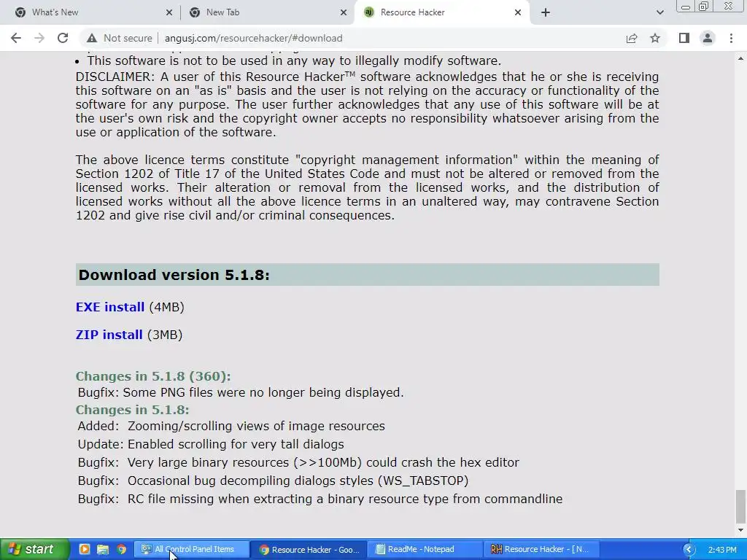Download the EXE install link
Image resolution: width=747 pixels, height=560 pixels.
click(x=110, y=307)
